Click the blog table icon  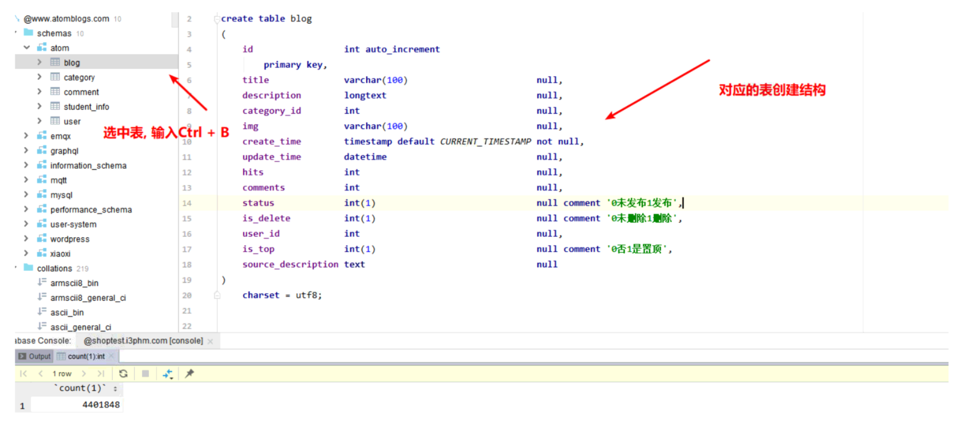tap(55, 62)
